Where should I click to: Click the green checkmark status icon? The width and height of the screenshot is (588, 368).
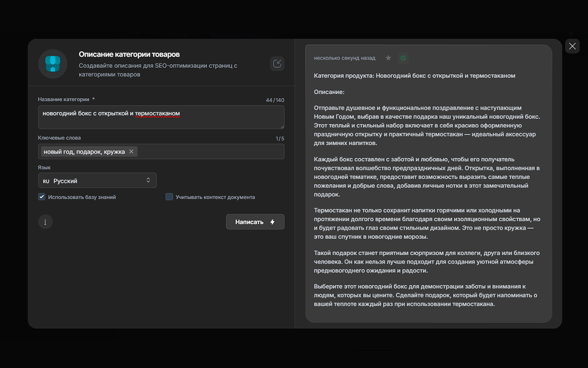point(403,58)
